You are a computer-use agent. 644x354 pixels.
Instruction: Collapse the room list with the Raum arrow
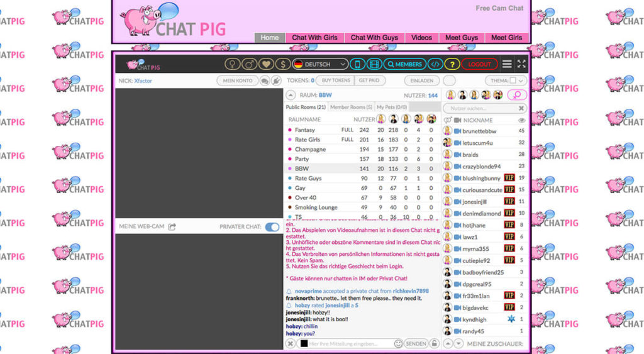click(291, 96)
